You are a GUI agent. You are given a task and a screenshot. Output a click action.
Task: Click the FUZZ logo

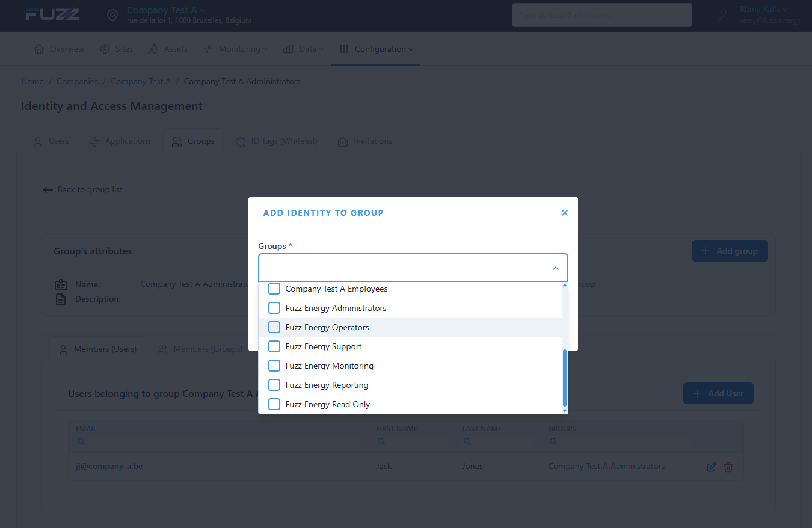click(53, 15)
